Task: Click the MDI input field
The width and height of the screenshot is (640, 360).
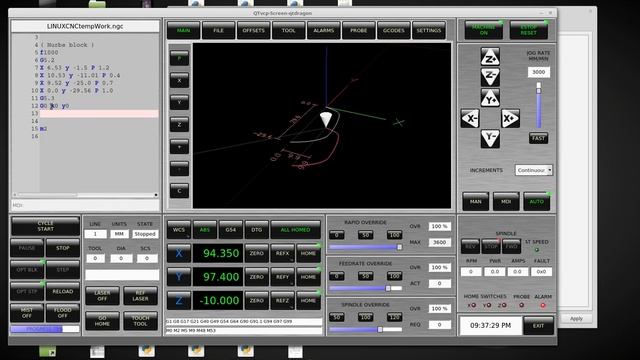Action: point(85,205)
